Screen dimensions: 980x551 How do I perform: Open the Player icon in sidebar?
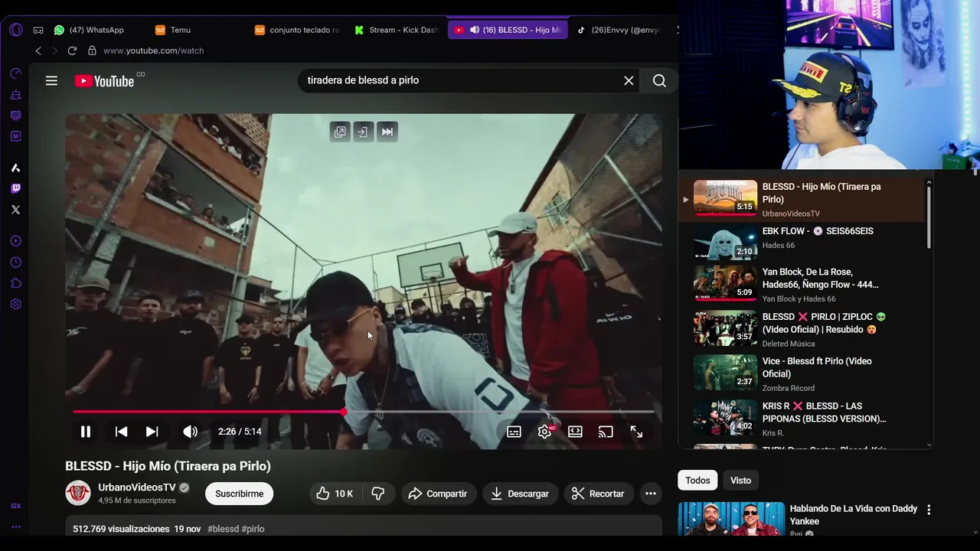coord(15,241)
